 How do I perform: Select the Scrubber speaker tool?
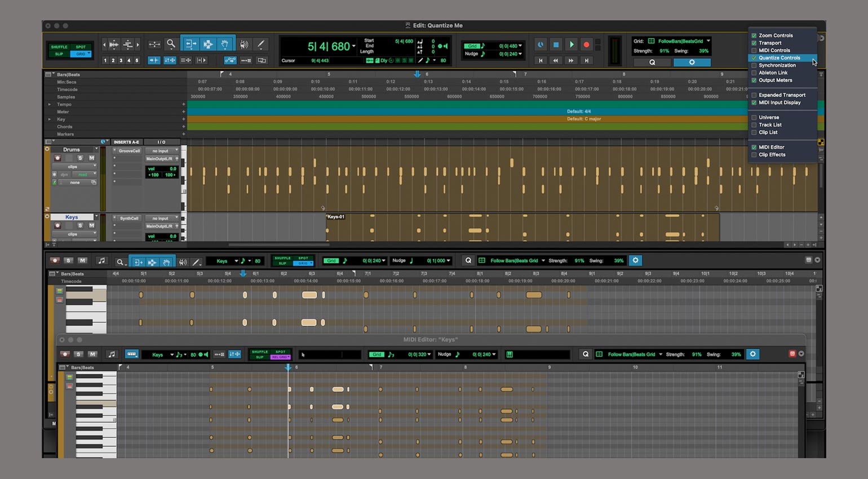[244, 44]
